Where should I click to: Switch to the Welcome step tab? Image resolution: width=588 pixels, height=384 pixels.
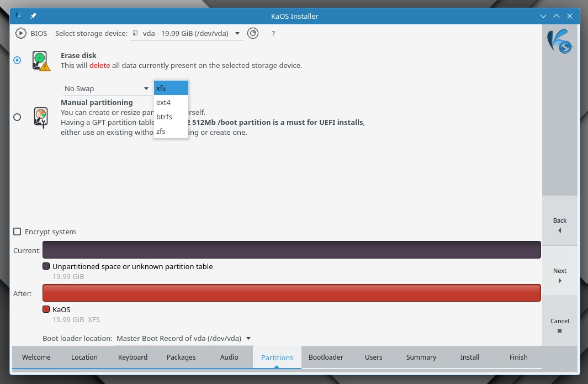click(36, 357)
